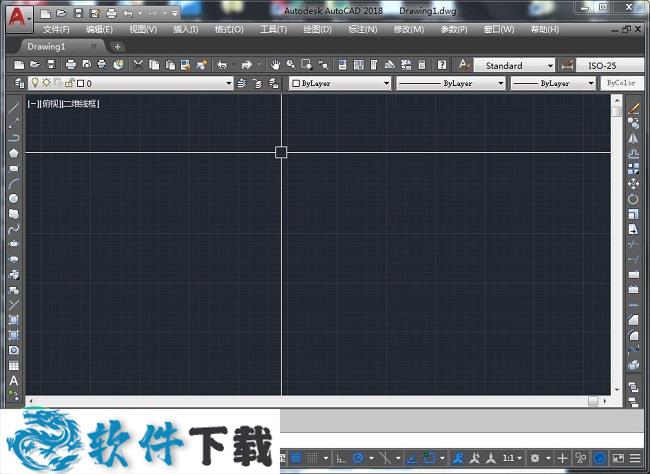
Task: Toggle layer 0 freeze sun icon
Action: 46,83
